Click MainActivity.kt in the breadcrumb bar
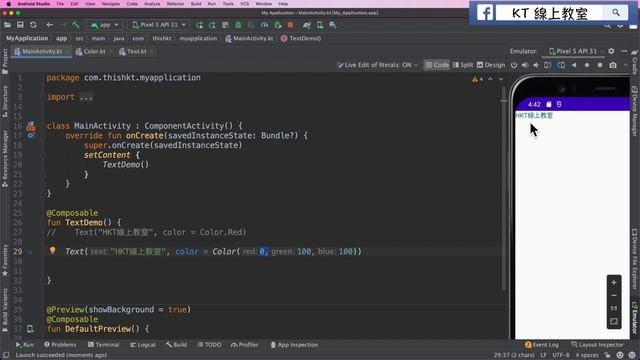Screen dimensions: 640x360 coord(249,38)
